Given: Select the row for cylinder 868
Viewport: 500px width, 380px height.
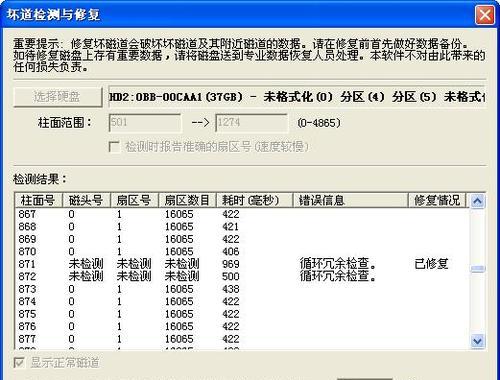Looking at the screenshot, I should [x=242, y=227].
